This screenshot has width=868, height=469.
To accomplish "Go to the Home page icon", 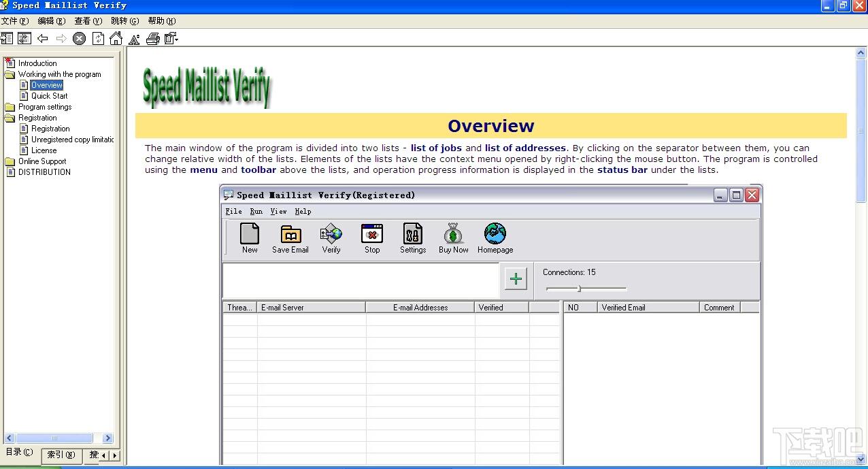I will pos(116,38).
